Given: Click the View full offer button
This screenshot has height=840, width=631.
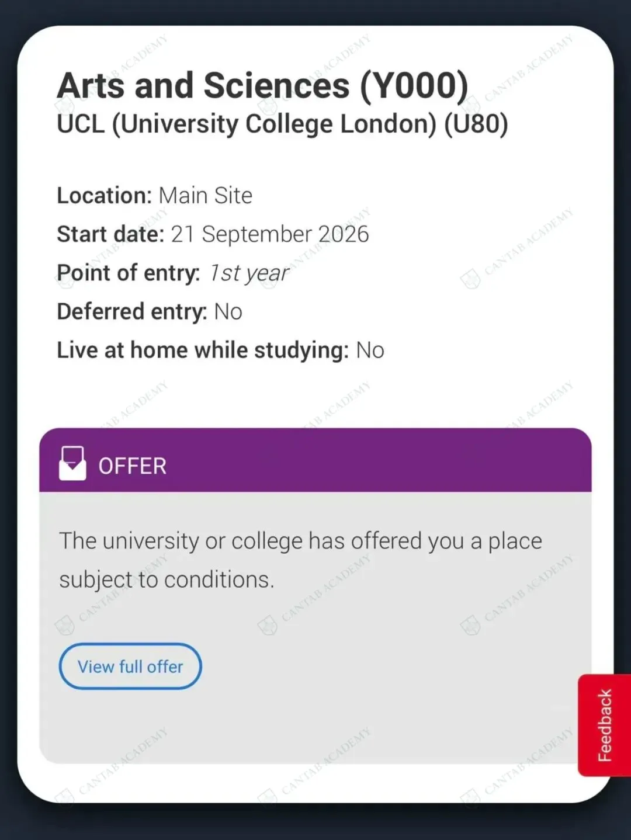Looking at the screenshot, I should [x=130, y=667].
